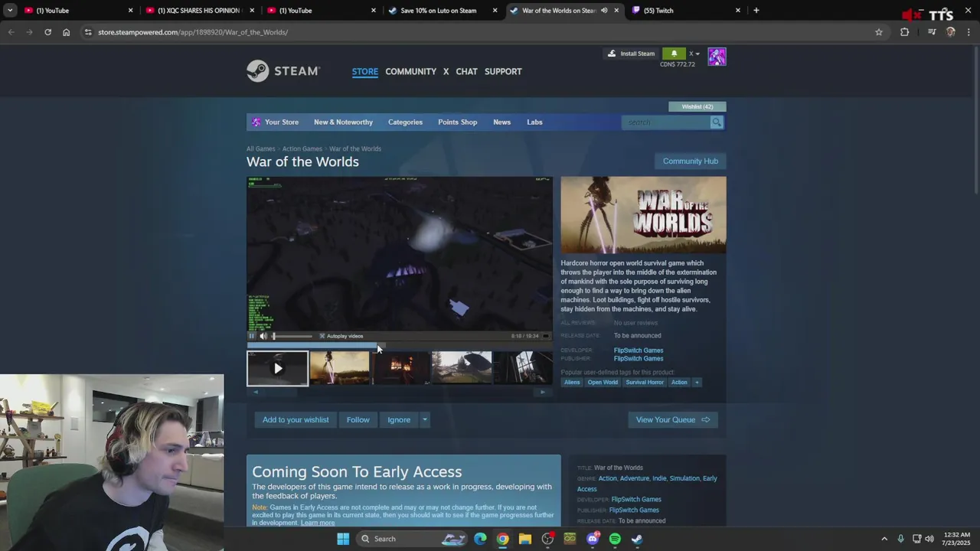Reload the page with browser refresh icon
The image size is (980, 551).
pos(47,32)
